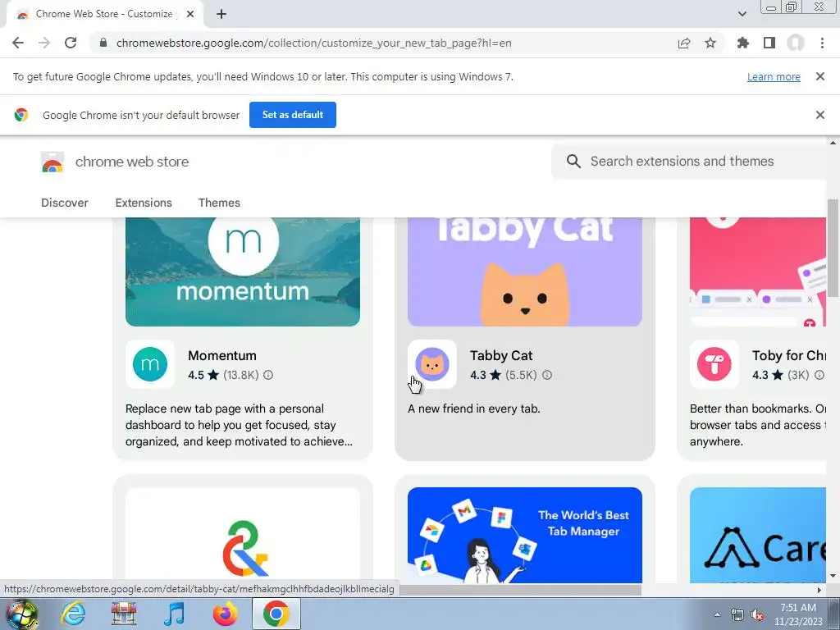
Task: Show rating info for Momentum
Action: (x=268, y=375)
